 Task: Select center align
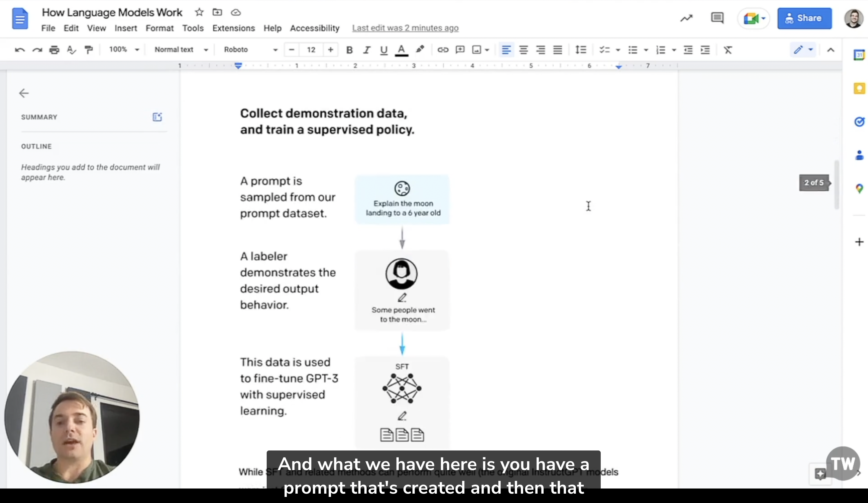pyautogui.click(x=524, y=50)
